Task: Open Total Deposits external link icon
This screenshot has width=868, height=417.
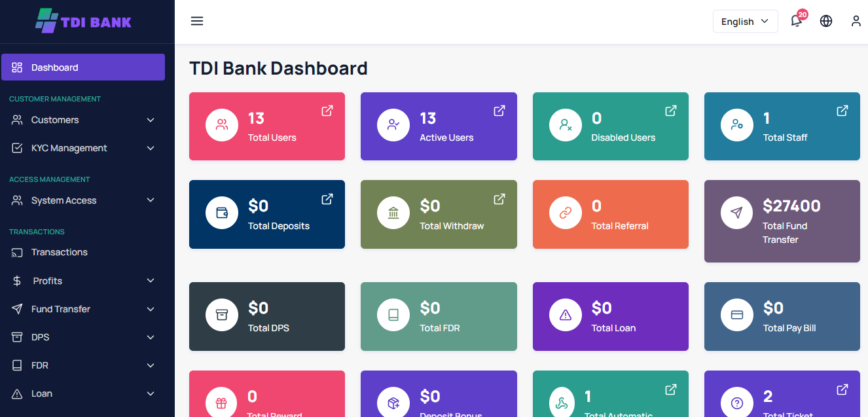Action: (x=327, y=198)
